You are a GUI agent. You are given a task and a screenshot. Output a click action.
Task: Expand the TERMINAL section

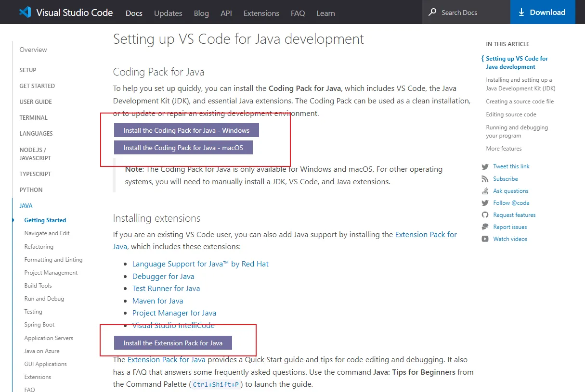click(33, 117)
